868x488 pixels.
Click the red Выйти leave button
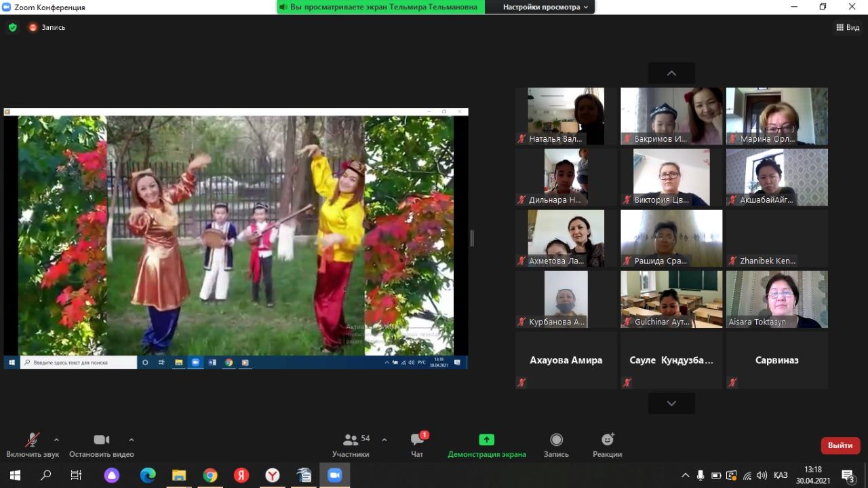tap(840, 445)
